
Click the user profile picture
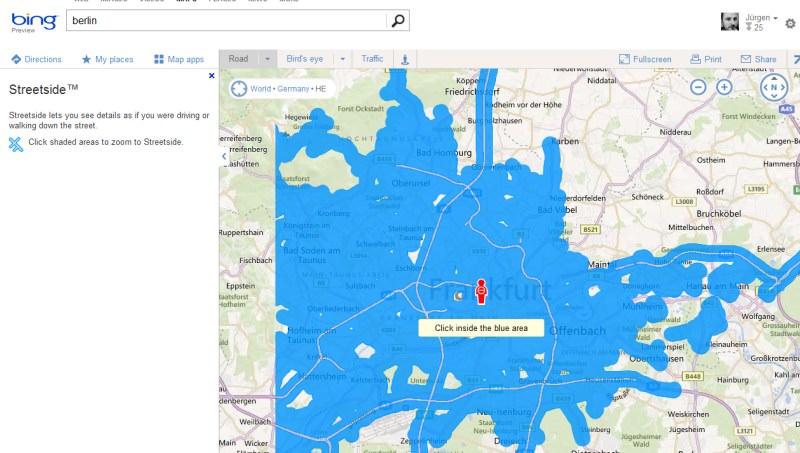[730, 21]
